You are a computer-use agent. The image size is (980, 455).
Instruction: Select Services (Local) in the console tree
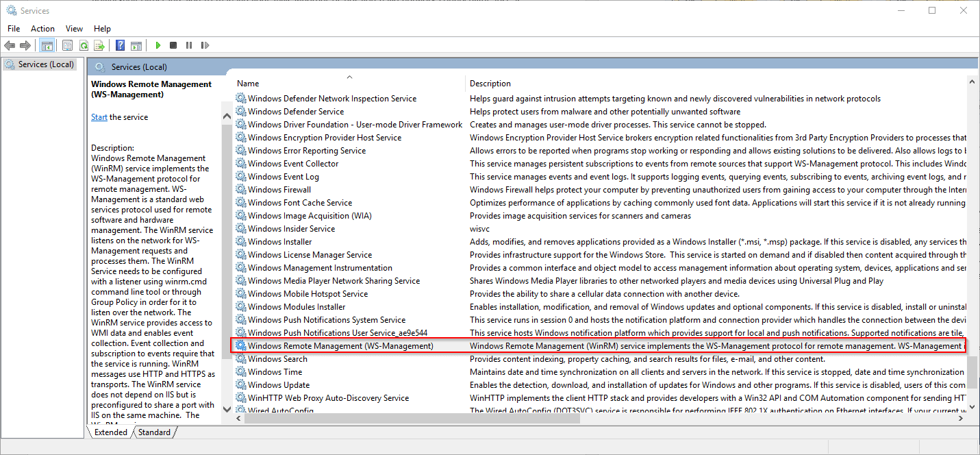coord(45,64)
